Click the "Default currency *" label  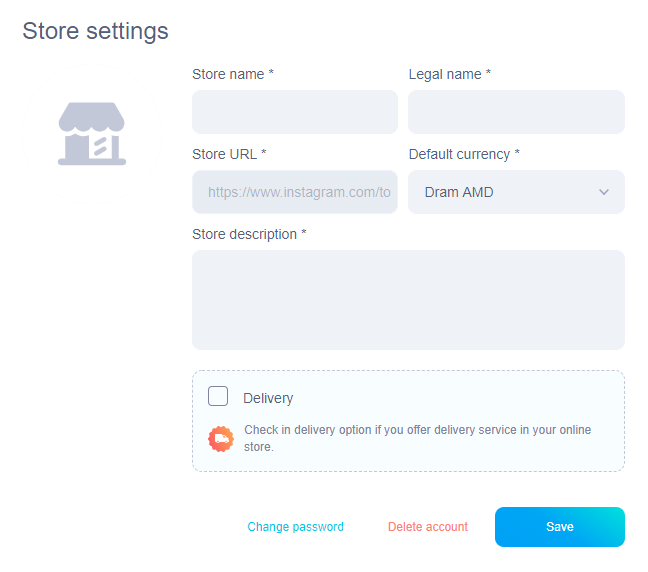tap(464, 154)
